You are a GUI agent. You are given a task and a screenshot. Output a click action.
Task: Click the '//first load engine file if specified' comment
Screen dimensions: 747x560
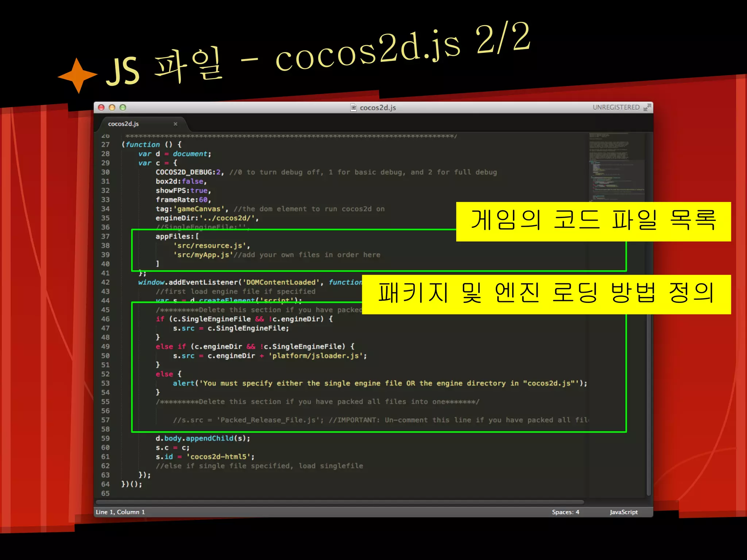(x=236, y=292)
